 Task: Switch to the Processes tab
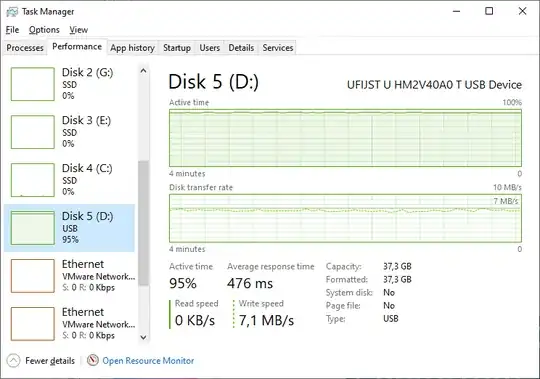[25, 48]
